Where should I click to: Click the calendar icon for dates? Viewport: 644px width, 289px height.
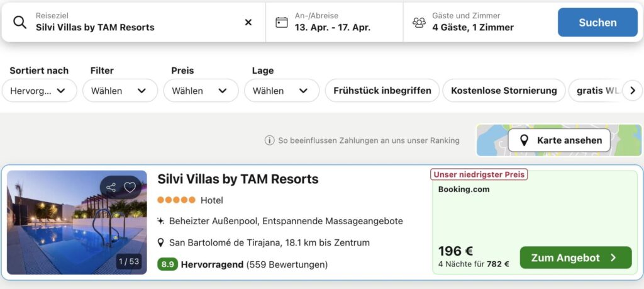(282, 23)
